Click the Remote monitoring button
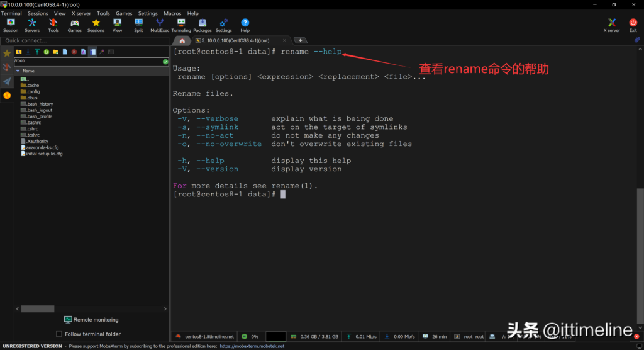 [x=91, y=320]
